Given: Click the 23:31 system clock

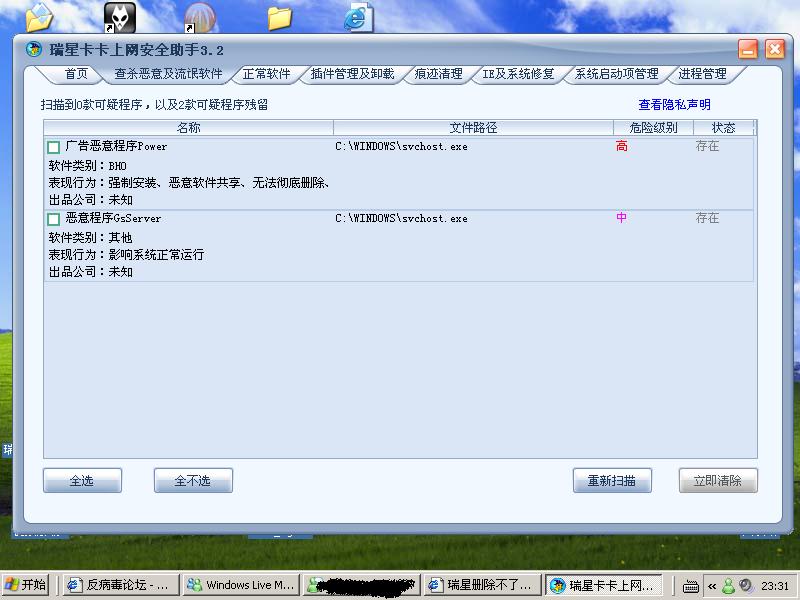Looking at the screenshot, I should (x=774, y=586).
